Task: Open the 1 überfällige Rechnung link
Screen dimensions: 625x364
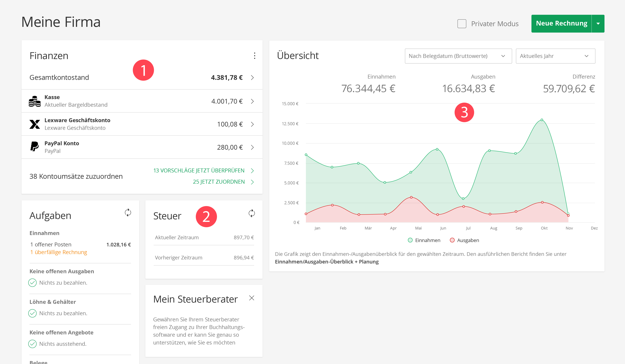Action: 59,252
